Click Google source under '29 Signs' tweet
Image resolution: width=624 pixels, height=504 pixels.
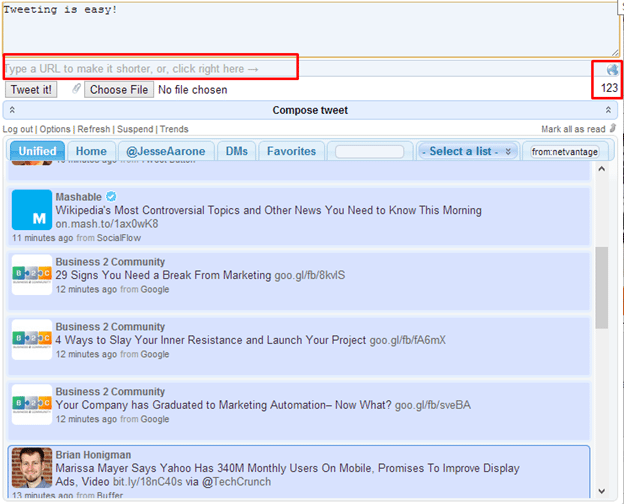click(155, 289)
